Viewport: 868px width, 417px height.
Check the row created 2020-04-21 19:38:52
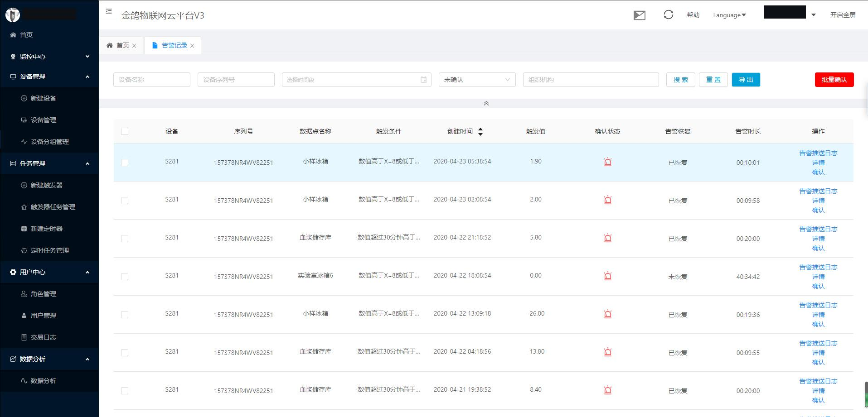125,391
